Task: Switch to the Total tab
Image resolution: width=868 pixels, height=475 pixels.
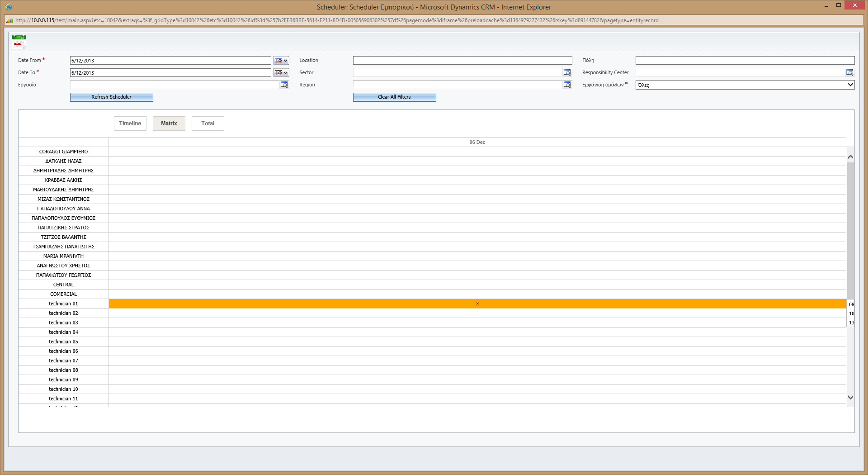Action: [208, 123]
